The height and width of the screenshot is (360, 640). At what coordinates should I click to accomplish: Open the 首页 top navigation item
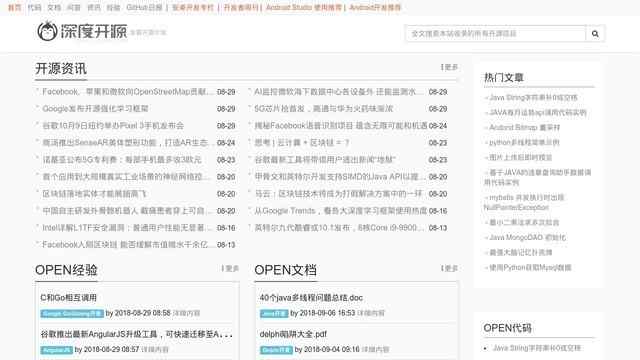15,7
